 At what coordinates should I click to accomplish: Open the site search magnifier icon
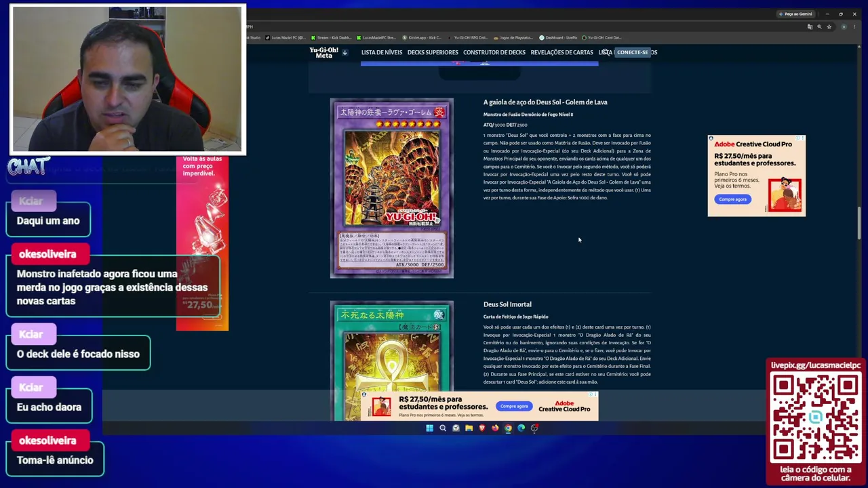click(606, 52)
